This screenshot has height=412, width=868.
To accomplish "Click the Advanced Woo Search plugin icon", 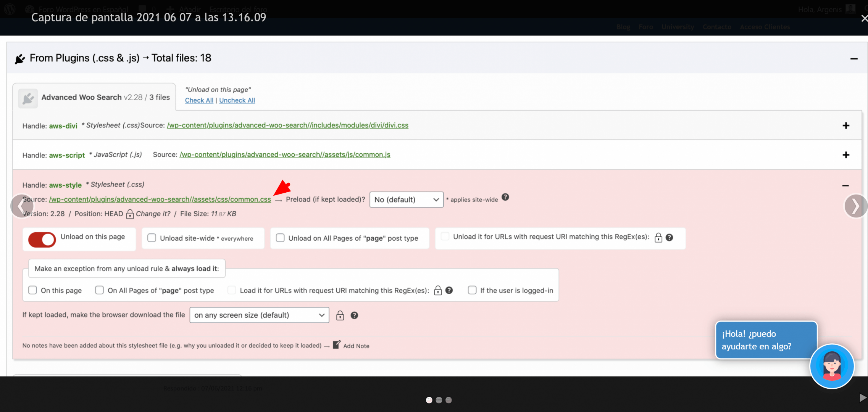I will coord(28,98).
